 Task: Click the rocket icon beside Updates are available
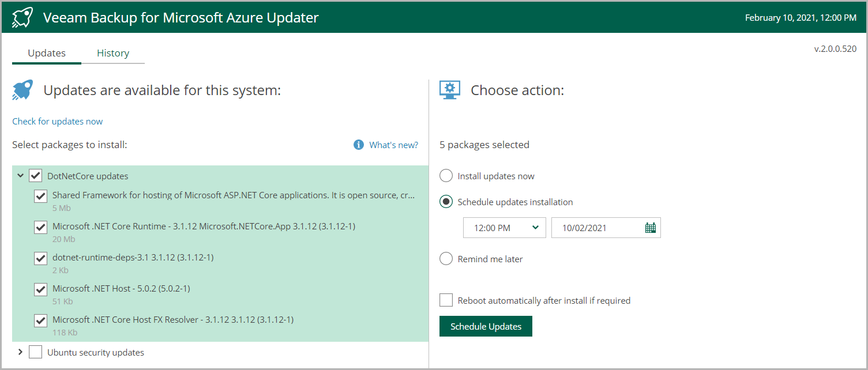click(x=22, y=90)
